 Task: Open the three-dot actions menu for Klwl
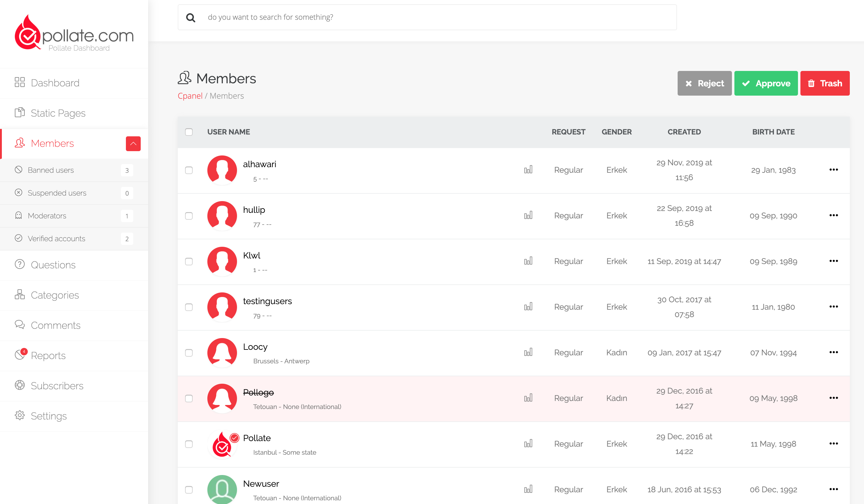[833, 261]
